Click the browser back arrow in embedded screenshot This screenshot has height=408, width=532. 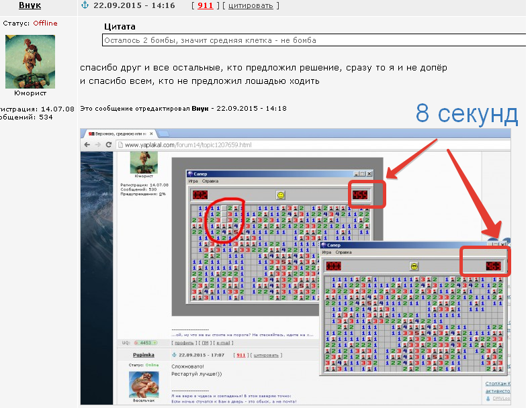[87, 145]
